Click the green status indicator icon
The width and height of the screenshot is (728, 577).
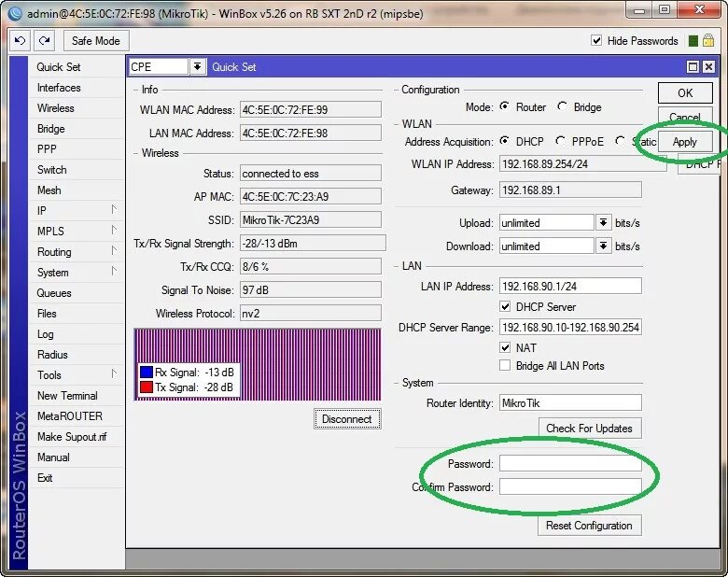point(693,41)
